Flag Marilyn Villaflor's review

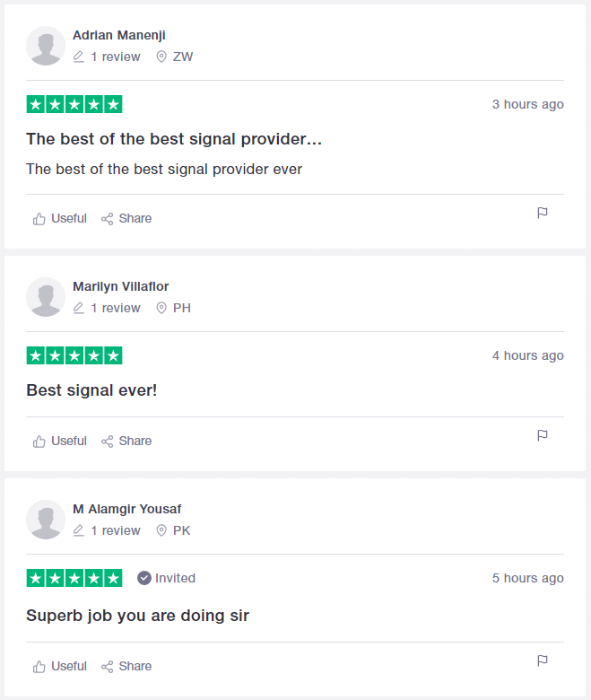(543, 435)
